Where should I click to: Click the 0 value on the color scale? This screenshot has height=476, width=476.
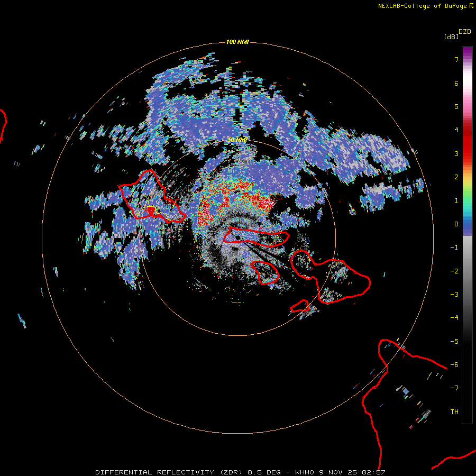coord(456,224)
